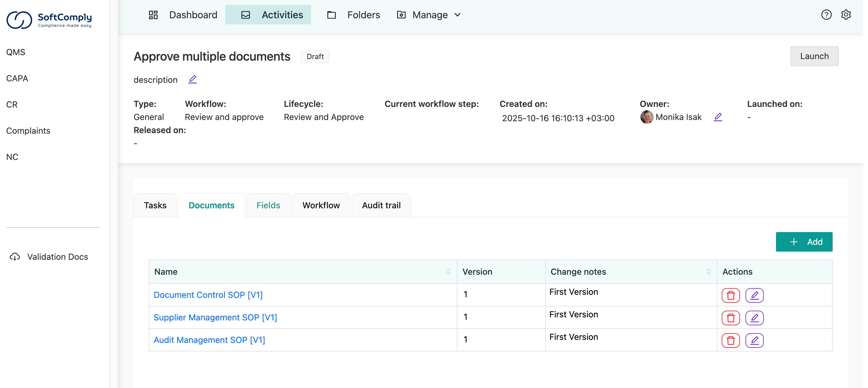
Task: Delete the Supplier Management SOP row
Action: 730,318
